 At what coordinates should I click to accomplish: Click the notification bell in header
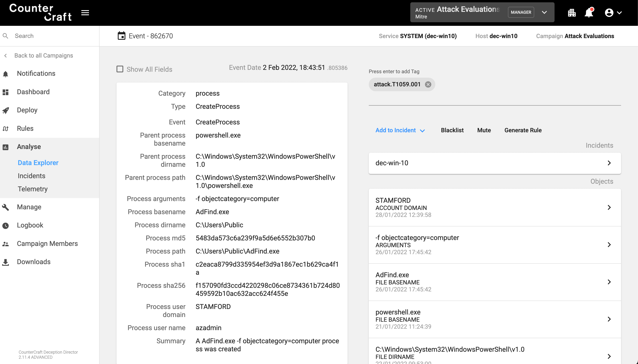589,12
